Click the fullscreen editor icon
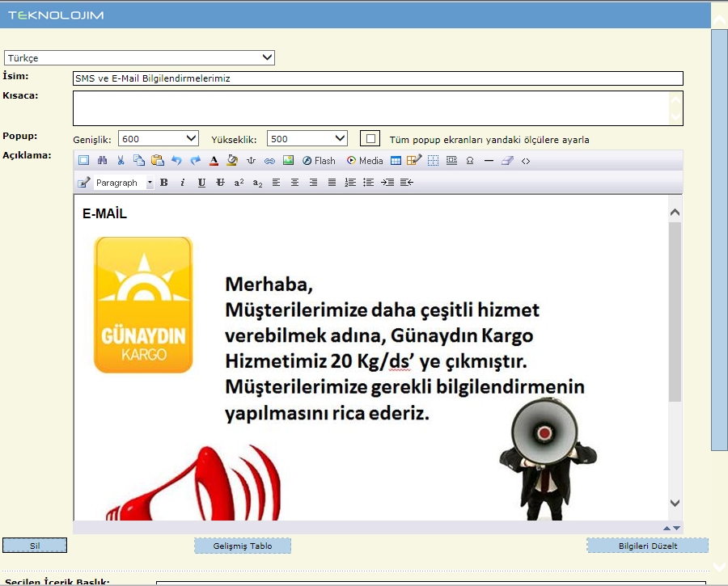The image size is (728, 586). [83, 161]
